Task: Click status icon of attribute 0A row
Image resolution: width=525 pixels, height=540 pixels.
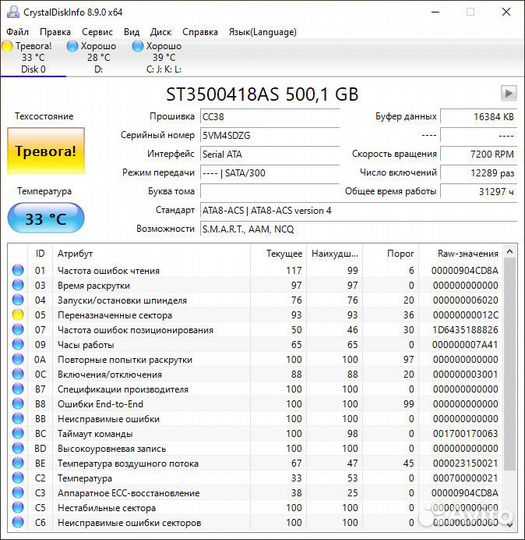Action: pos(18,359)
